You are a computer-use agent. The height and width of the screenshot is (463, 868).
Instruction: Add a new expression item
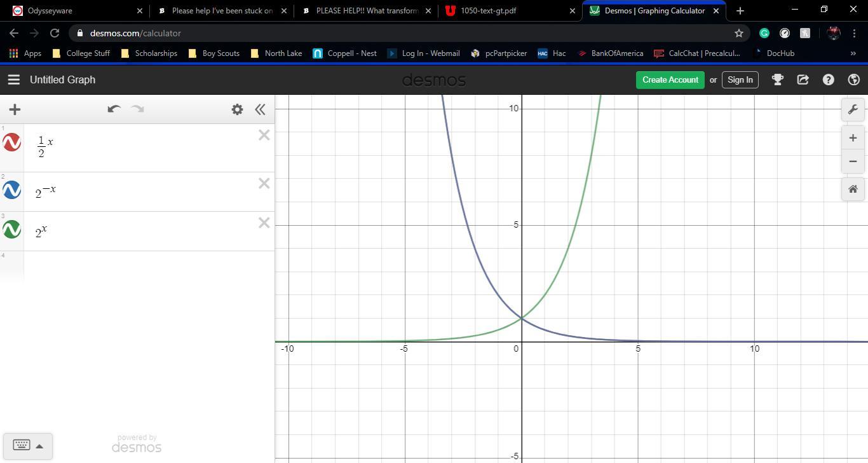[15, 109]
